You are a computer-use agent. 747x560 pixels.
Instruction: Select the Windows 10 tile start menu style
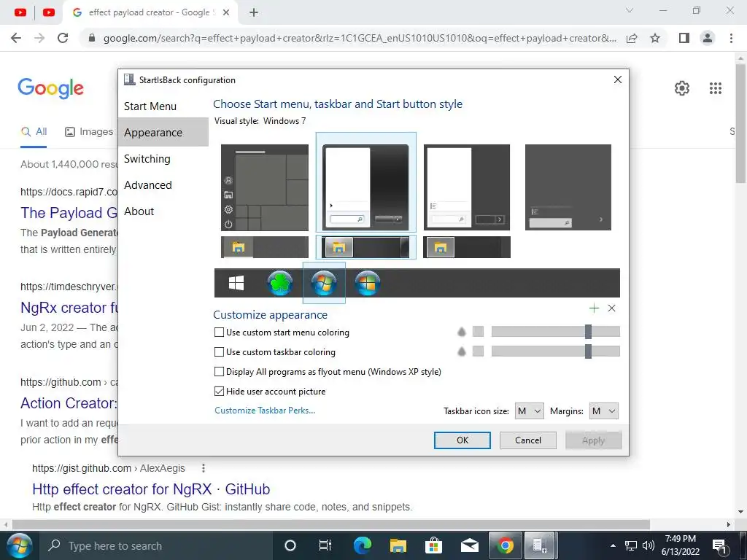tap(264, 187)
